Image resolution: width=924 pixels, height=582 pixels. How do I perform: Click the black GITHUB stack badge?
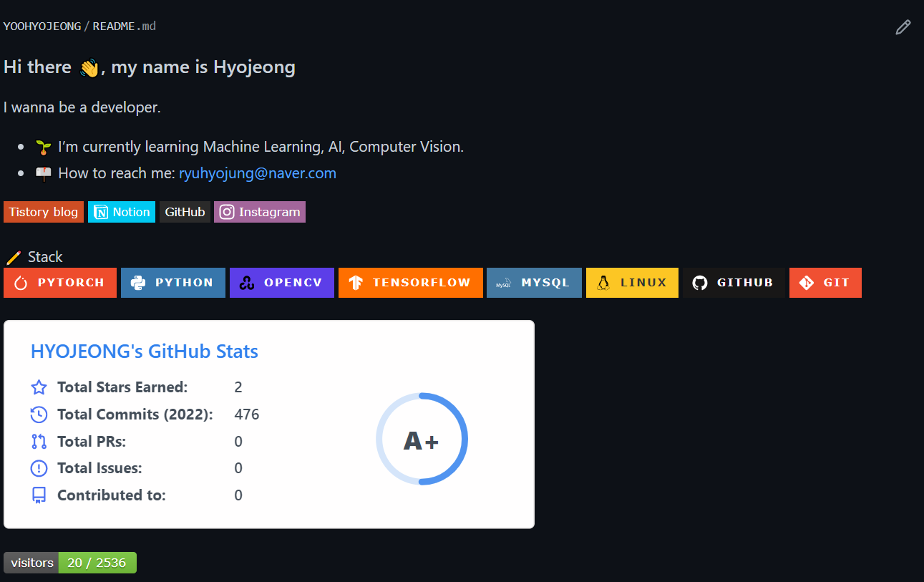tap(734, 283)
